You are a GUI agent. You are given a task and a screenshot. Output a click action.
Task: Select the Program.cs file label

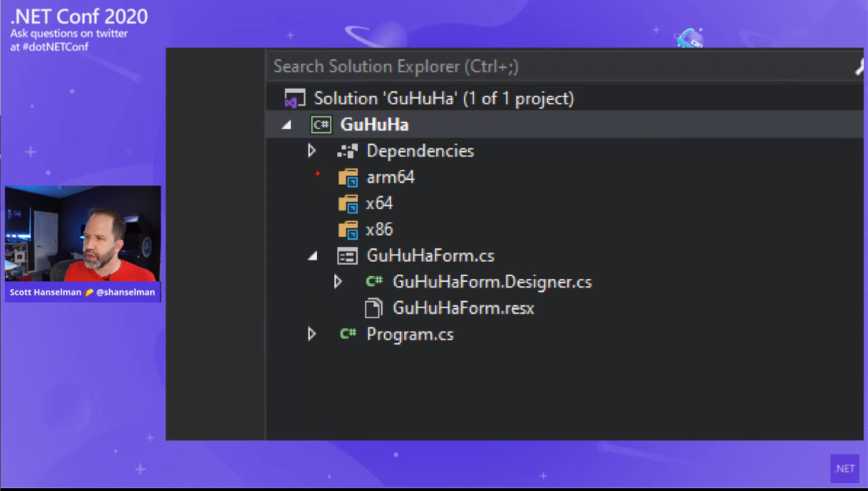(410, 335)
